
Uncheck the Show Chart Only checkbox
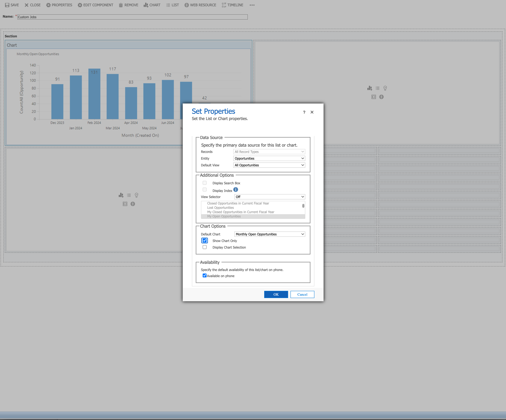(x=205, y=241)
